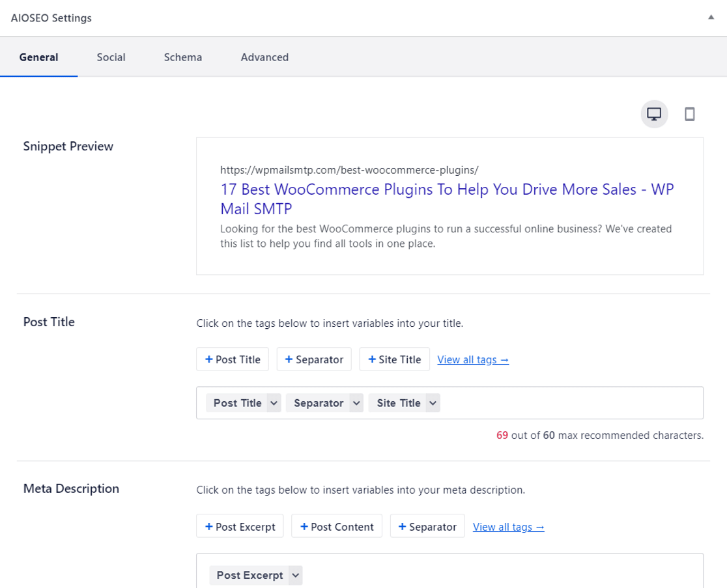Open the Schema tab
This screenshot has height=588, width=727.
[x=182, y=57]
